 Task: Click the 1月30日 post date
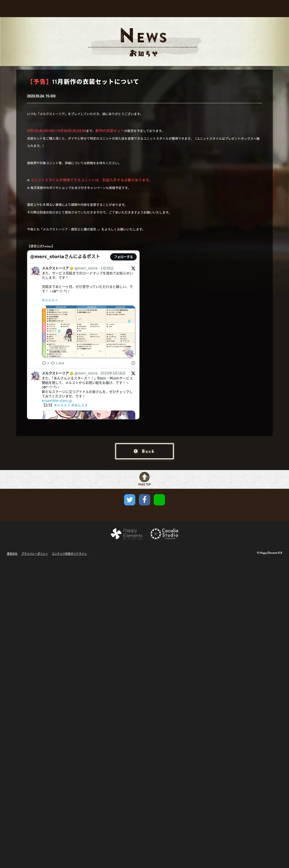(x=107, y=268)
